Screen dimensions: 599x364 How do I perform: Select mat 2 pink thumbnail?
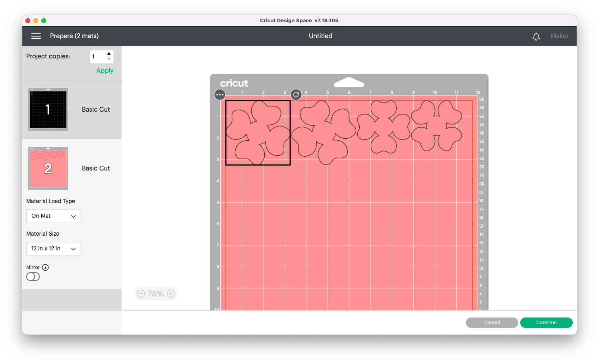pyautogui.click(x=48, y=168)
